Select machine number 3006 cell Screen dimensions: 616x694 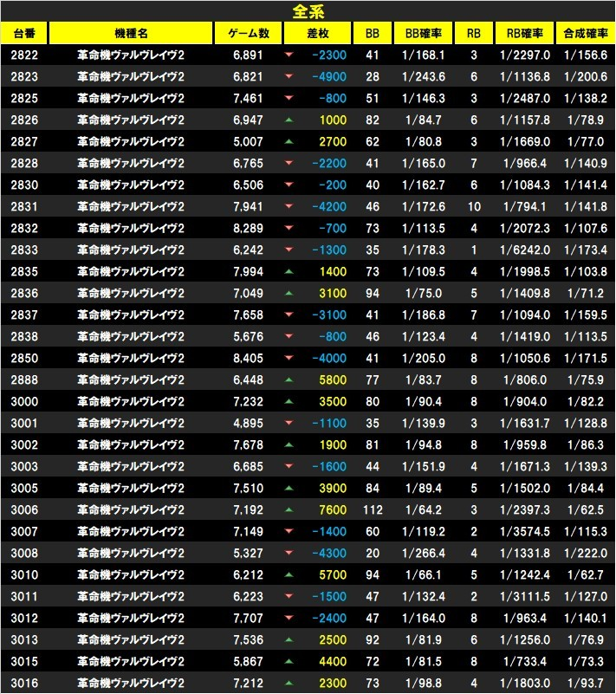[x=24, y=509]
